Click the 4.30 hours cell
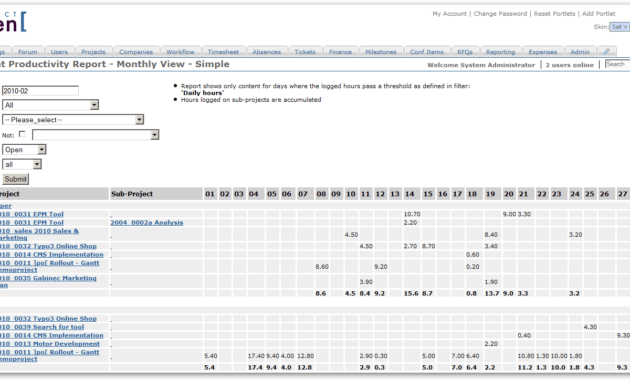Screen dimensions: 630x380 590,327
